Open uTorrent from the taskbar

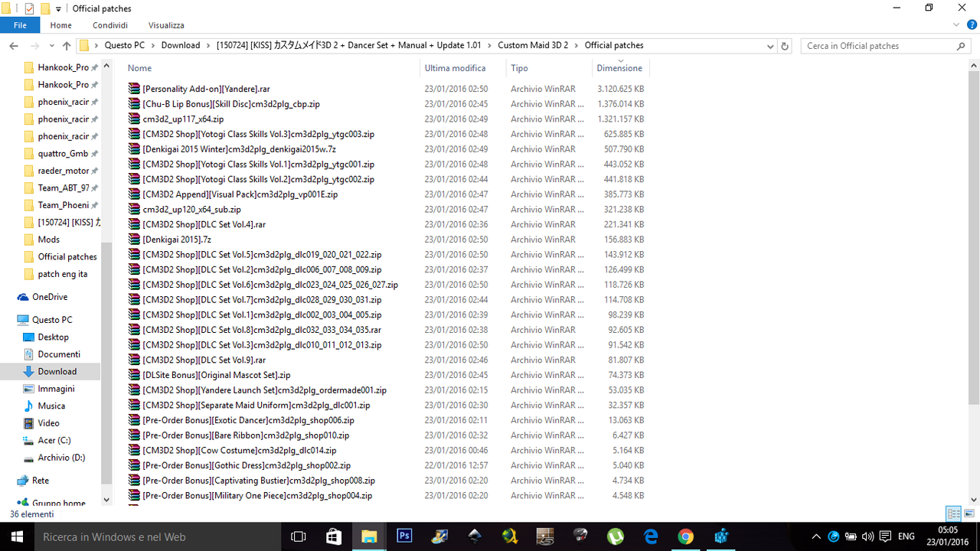tap(615, 536)
